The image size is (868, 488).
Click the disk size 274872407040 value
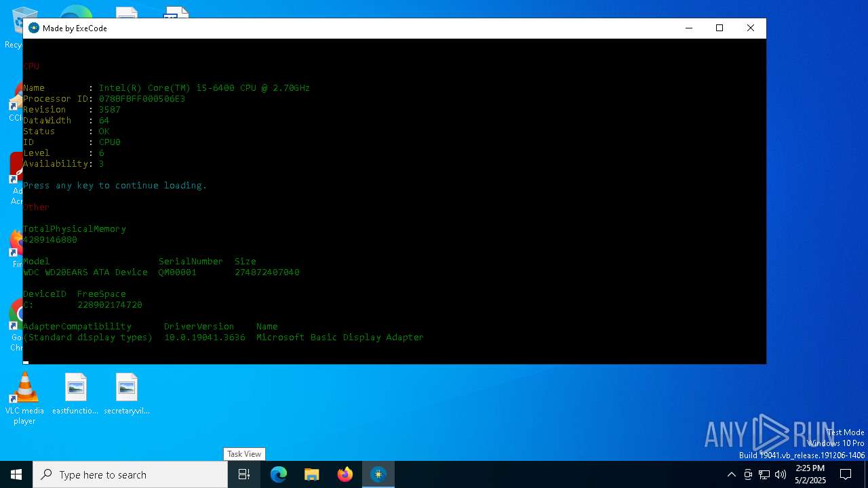click(267, 272)
